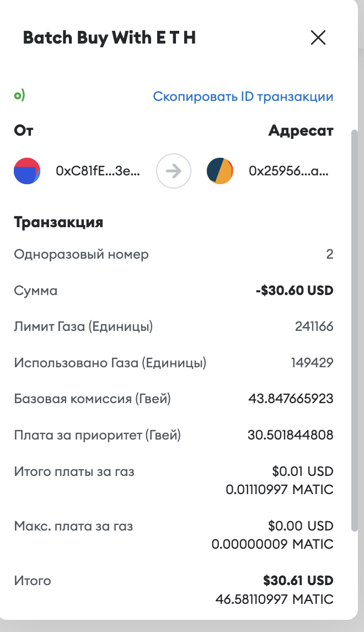Click the sender account avatar icon
This screenshot has height=632, width=364.
(x=27, y=171)
